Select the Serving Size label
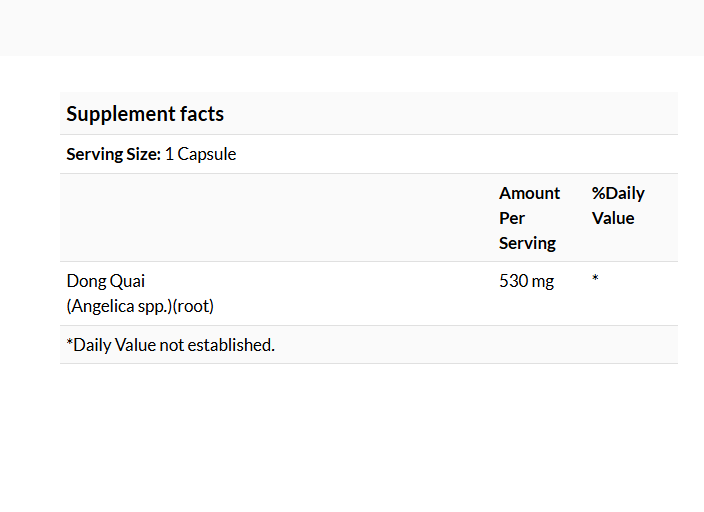 click(x=113, y=154)
